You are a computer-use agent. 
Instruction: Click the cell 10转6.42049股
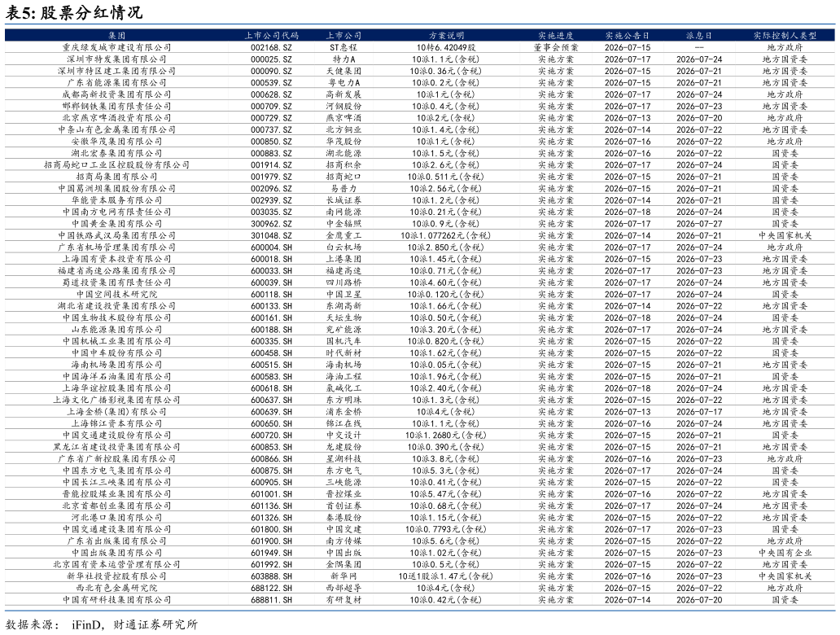446,47
